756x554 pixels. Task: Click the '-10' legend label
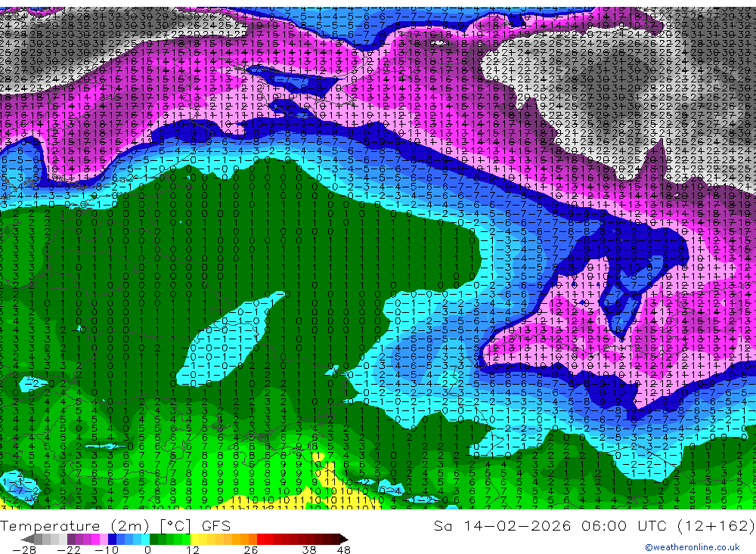point(107,550)
